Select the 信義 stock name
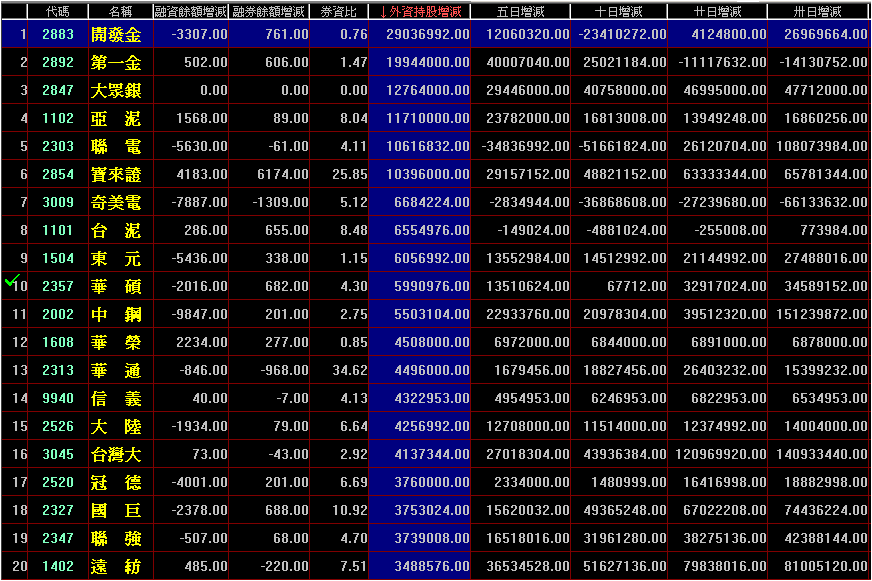 [116, 399]
